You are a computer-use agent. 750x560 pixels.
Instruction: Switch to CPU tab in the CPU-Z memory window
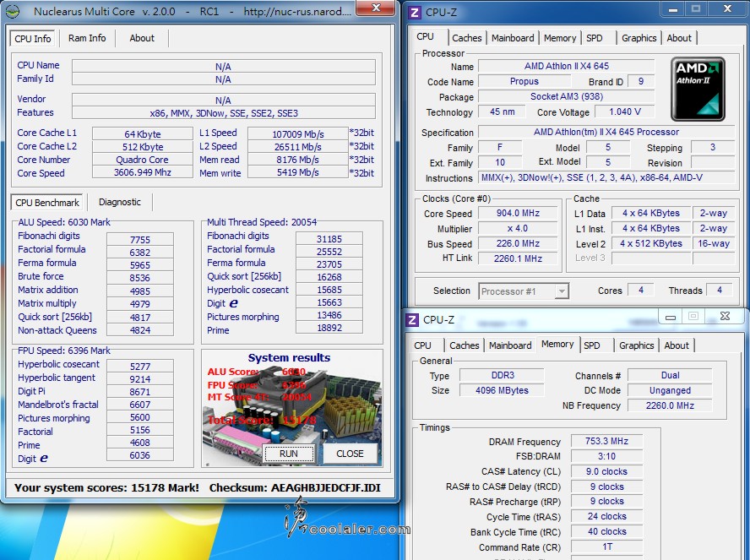[423, 345]
